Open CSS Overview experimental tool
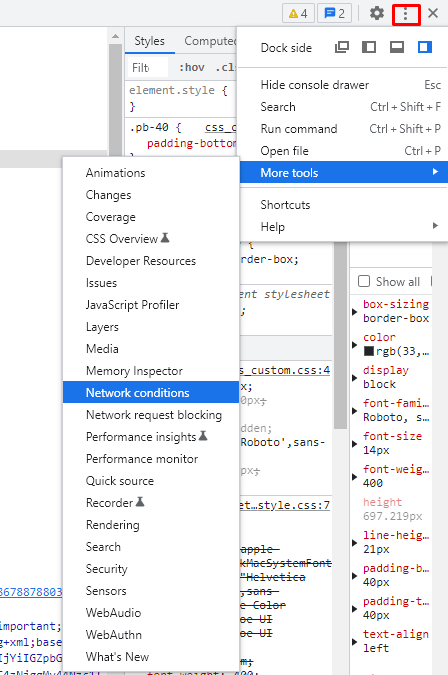This screenshot has width=448, height=675. click(151, 238)
